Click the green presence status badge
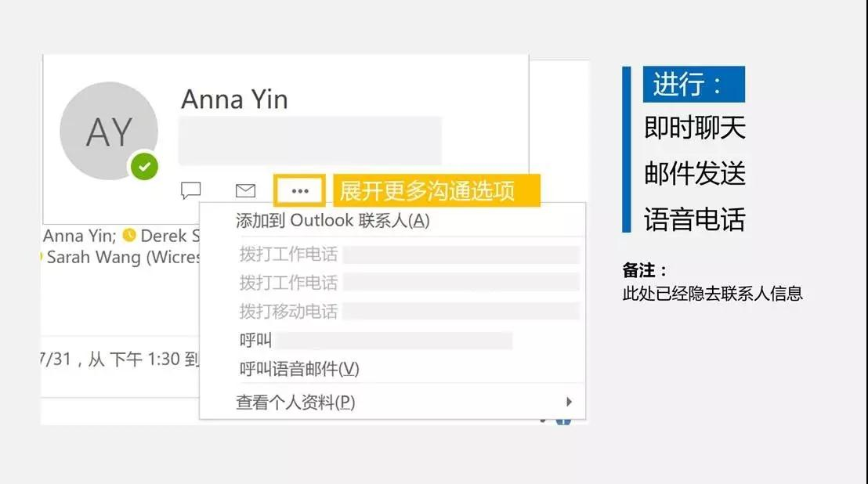 144,167
